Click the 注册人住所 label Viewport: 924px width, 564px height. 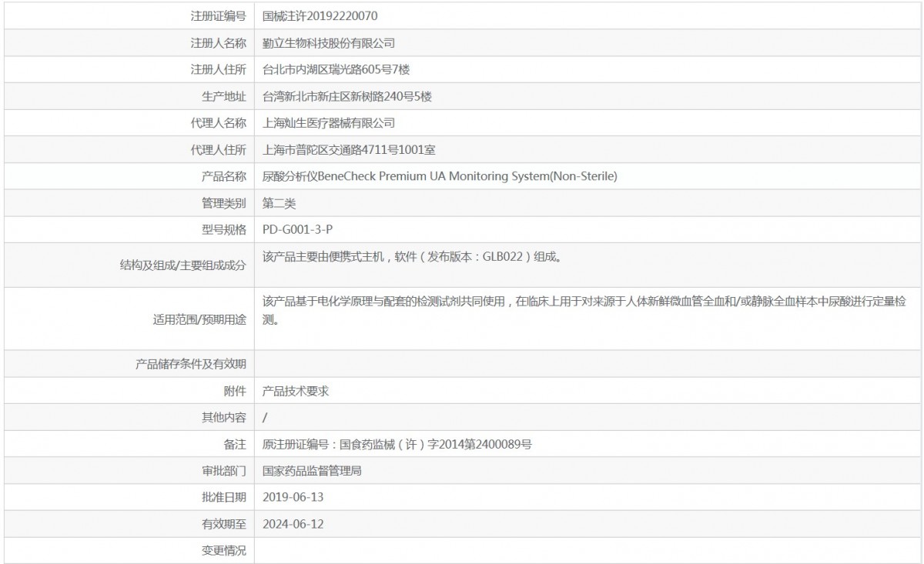219,69
